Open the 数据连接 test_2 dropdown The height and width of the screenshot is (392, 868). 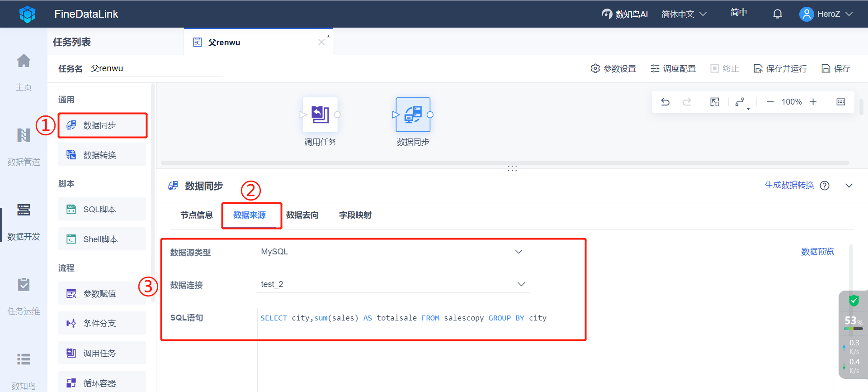pos(393,284)
